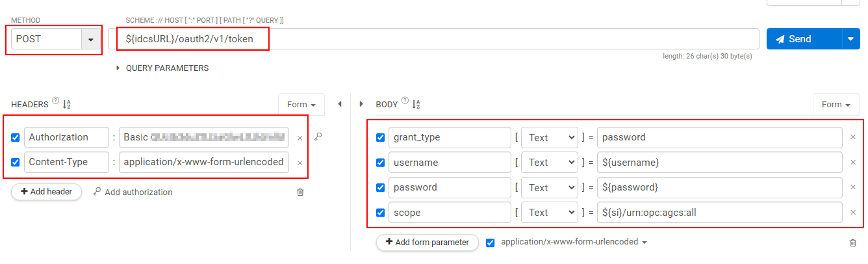Image resolution: width=868 pixels, height=264 pixels.
Task: Delete body parameters with trash icon
Action: [x=853, y=243]
